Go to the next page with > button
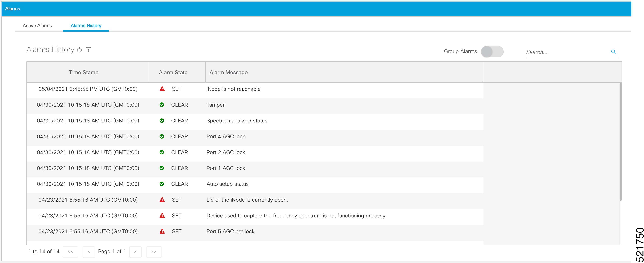The height and width of the screenshot is (263, 644). pos(135,252)
